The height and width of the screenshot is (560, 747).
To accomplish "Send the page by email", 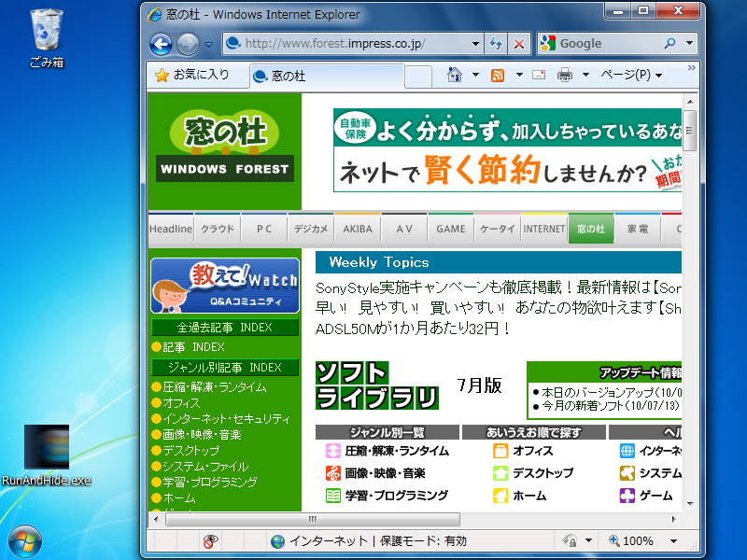I will [x=539, y=73].
